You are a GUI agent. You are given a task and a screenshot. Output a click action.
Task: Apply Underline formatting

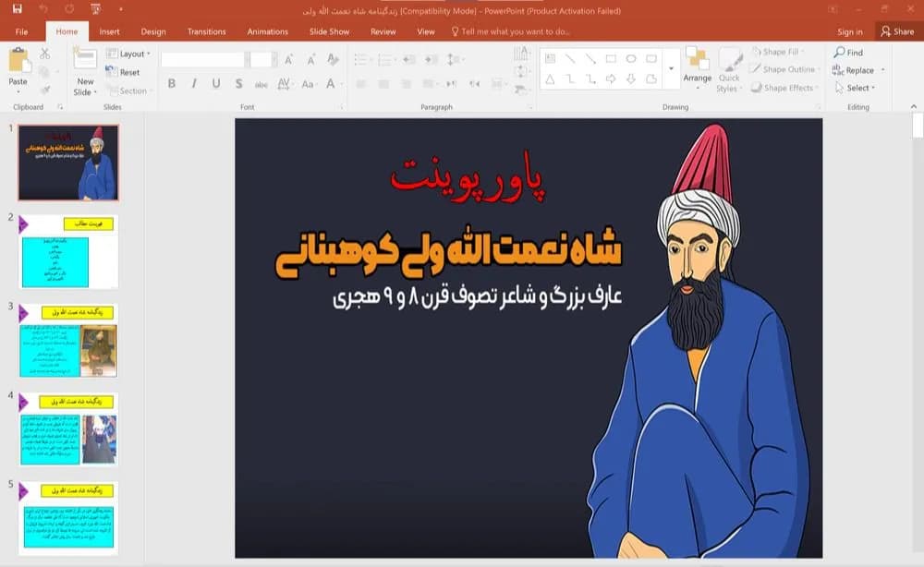[216, 84]
